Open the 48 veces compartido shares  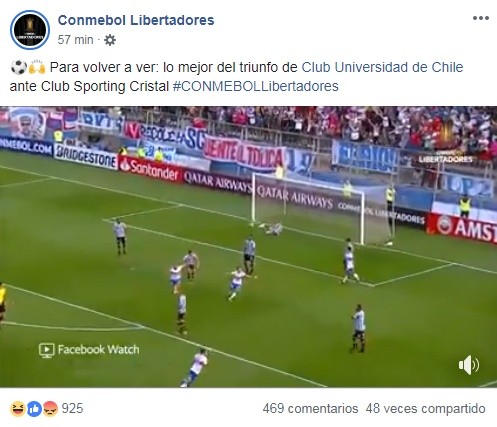point(425,409)
